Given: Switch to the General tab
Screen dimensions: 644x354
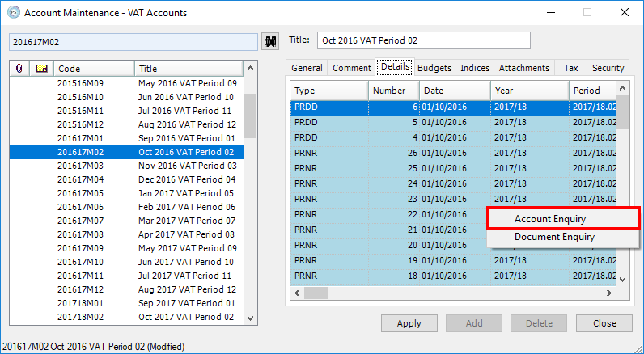Looking at the screenshot, I should pos(307,69).
